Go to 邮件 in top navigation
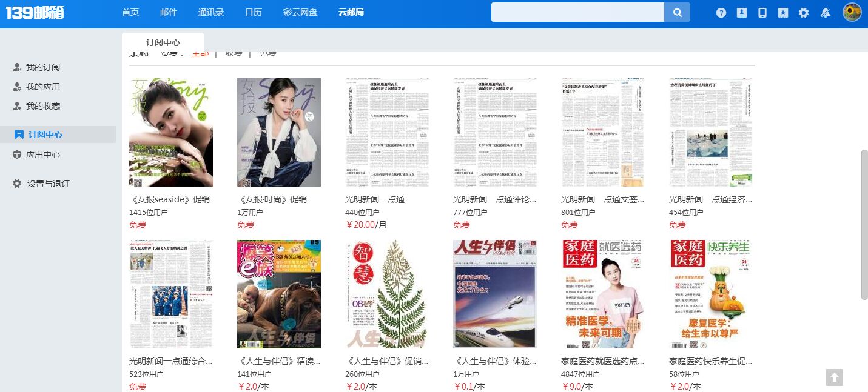The height and width of the screenshot is (392, 868). [x=169, y=12]
